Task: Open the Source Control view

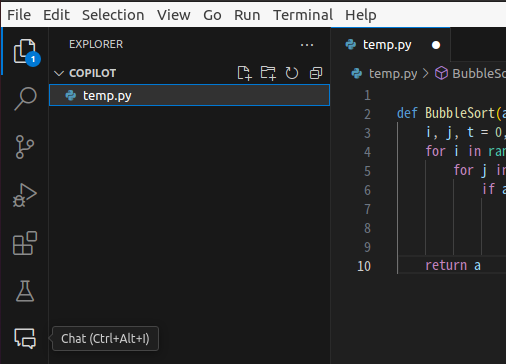Action: pyautogui.click(x=25, y=147)
